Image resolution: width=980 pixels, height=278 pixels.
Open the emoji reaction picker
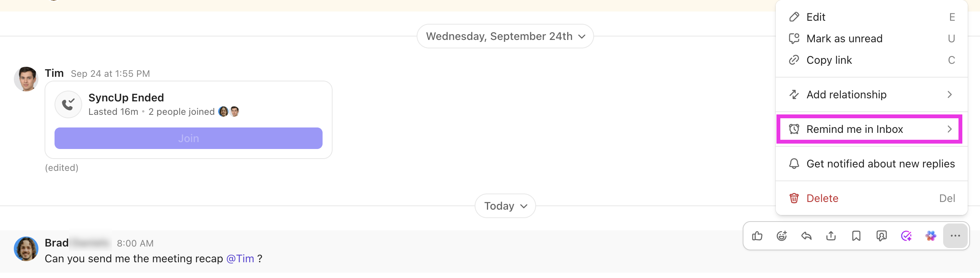coord(782,236)
